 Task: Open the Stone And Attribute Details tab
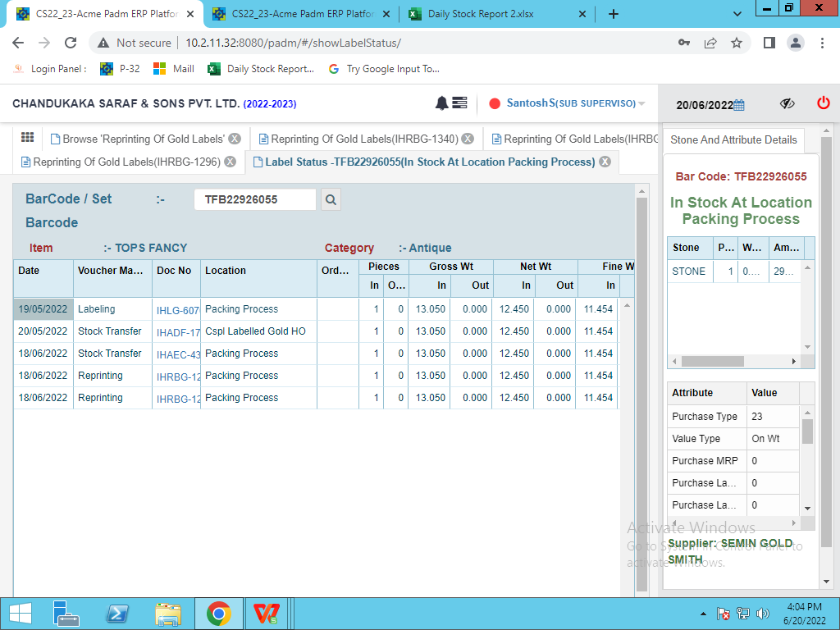[733, 139]
